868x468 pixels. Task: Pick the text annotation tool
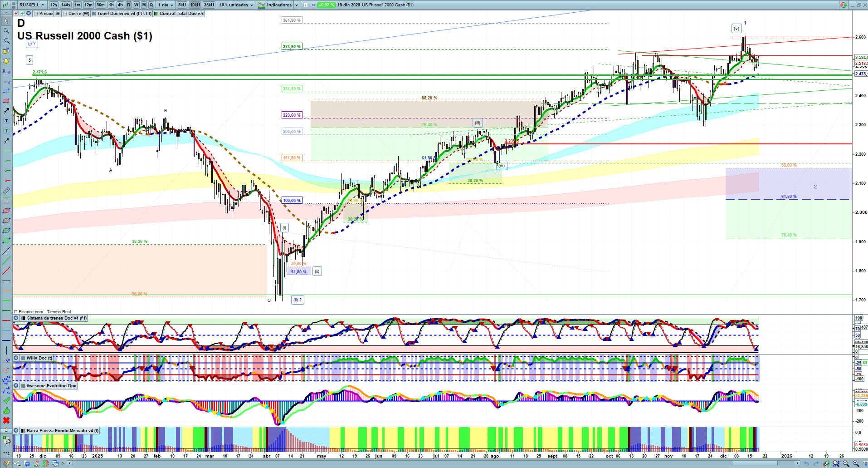click(x=6, y=121)
